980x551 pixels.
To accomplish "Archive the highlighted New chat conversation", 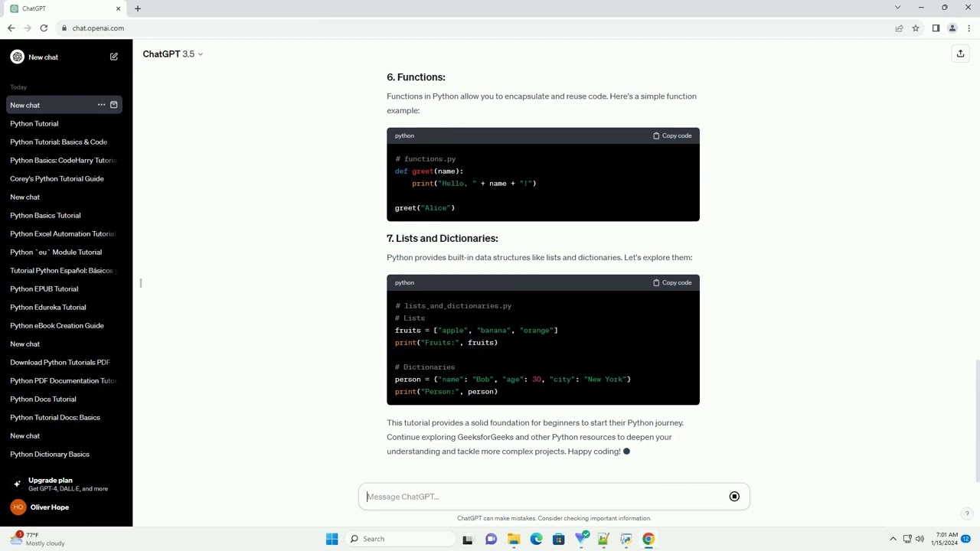I will tap(114, 105).
